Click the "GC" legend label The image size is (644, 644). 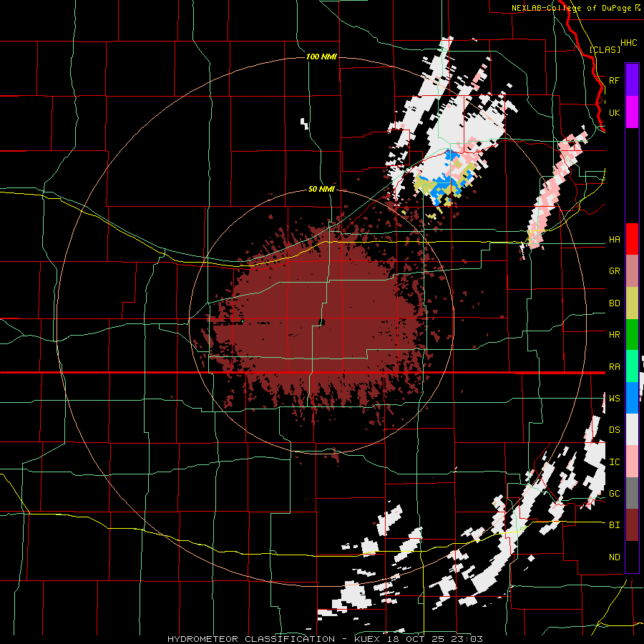(x=614, y=493)
